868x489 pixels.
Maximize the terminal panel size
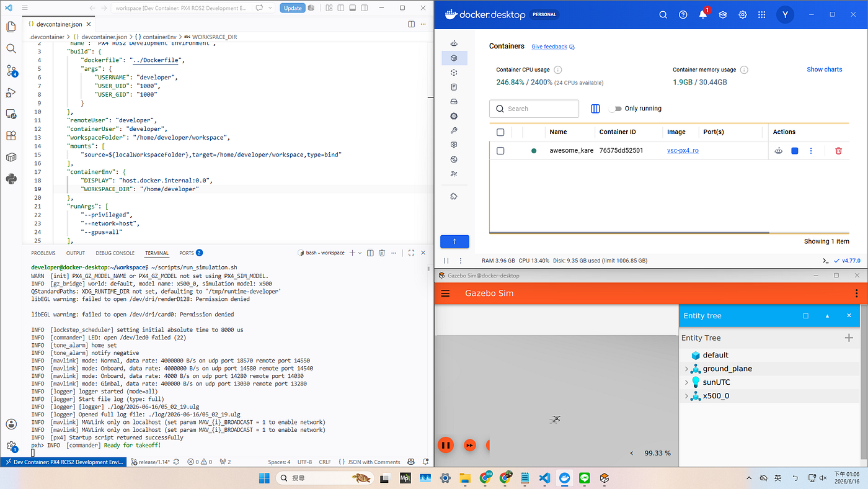[411, 253]
